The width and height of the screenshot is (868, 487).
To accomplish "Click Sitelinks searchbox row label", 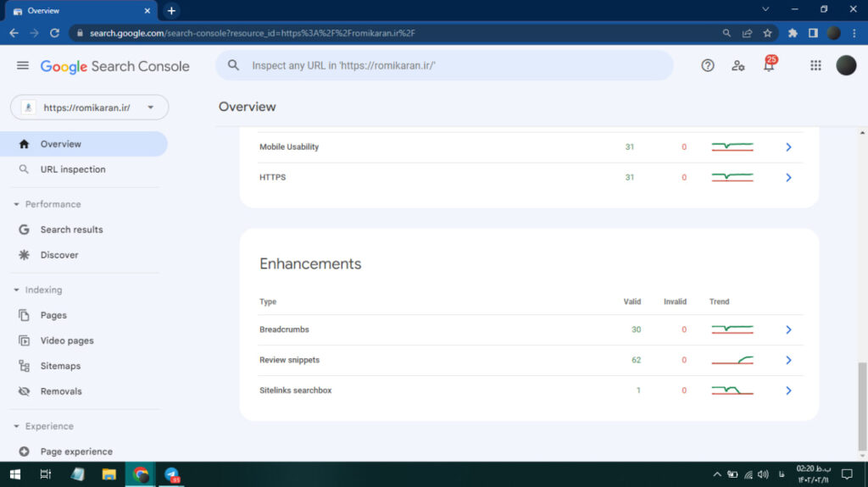I will point(295,390).
